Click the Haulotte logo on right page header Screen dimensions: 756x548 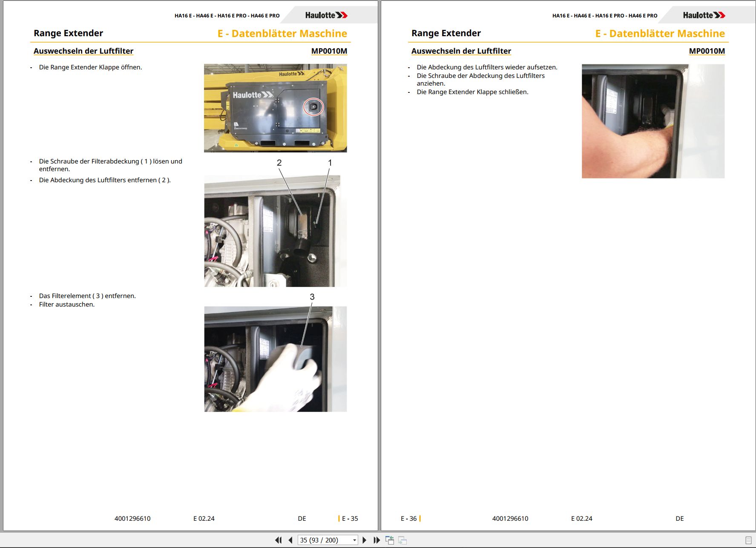(704, 15)
